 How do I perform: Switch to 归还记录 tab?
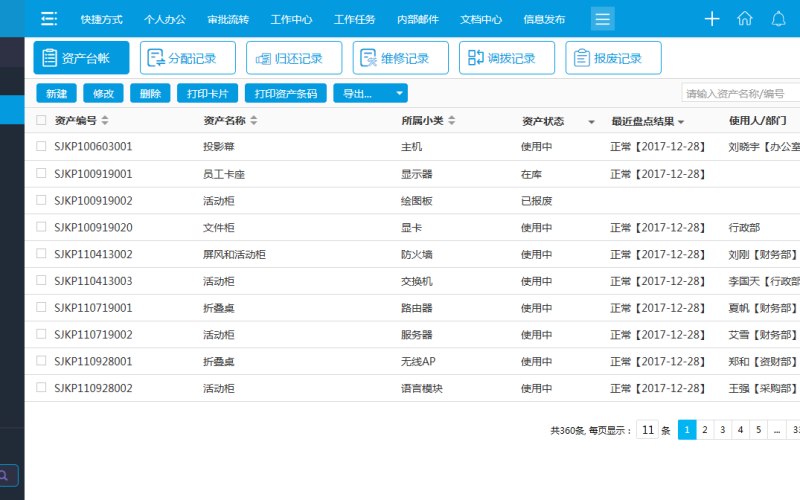click(x=294, y=58)
